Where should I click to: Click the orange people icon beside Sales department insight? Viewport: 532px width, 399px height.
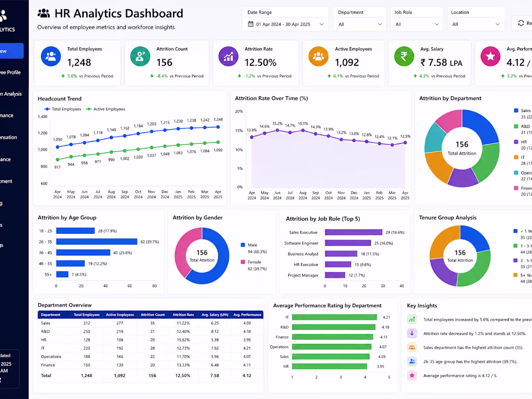coord(412,347)
